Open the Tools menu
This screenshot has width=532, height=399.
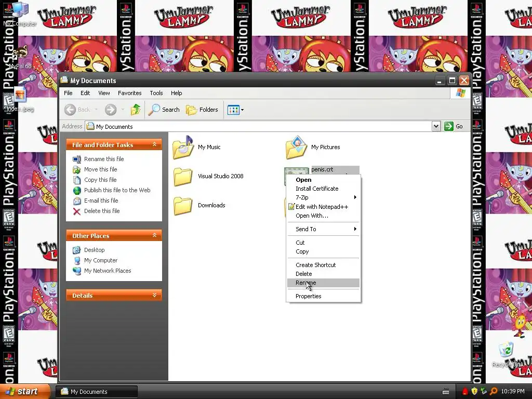click(x=156, y=93)
